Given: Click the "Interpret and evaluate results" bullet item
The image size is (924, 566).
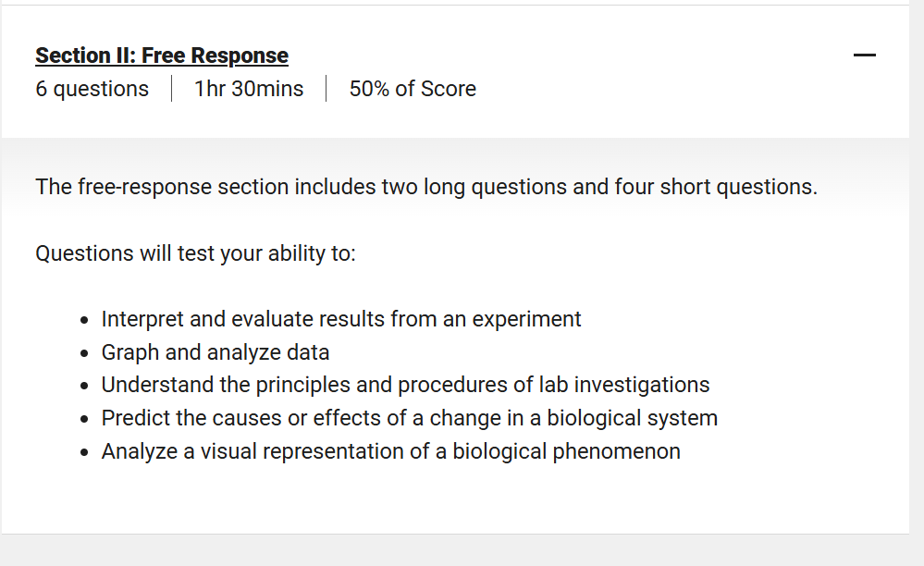Looking at the screenshot, I should pyautogui.click(x=340, y=319).
